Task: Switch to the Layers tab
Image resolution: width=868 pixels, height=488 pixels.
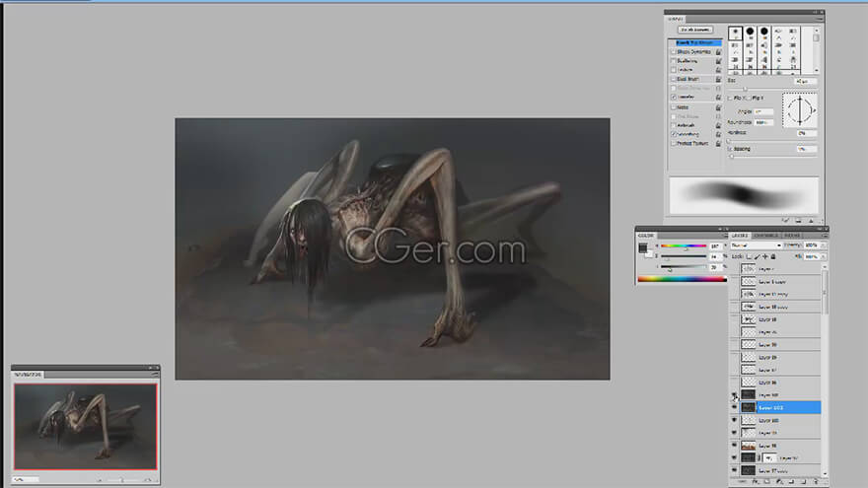Action: pos(740,236)
